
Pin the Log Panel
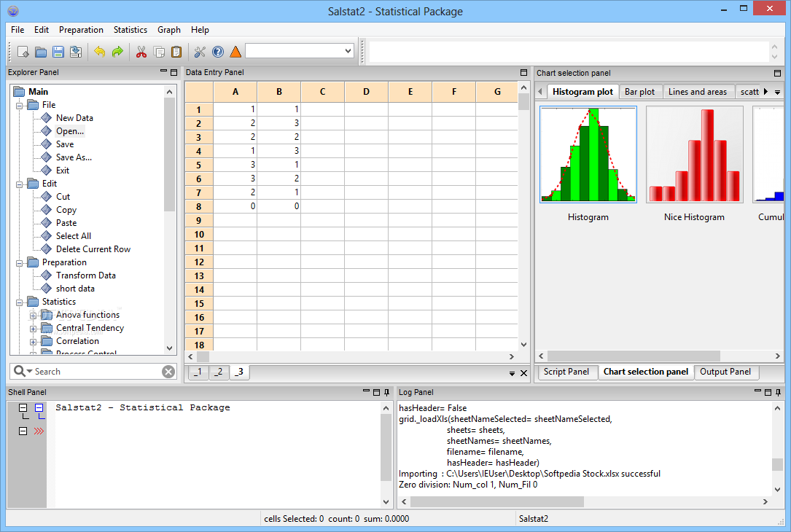pyautogui.click(x=779, y=392)
